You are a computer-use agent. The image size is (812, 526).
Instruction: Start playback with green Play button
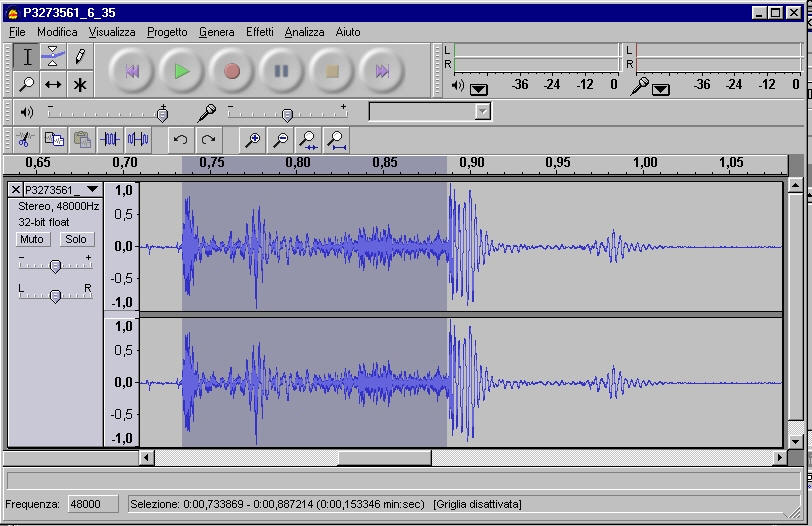tap(181, 71)
